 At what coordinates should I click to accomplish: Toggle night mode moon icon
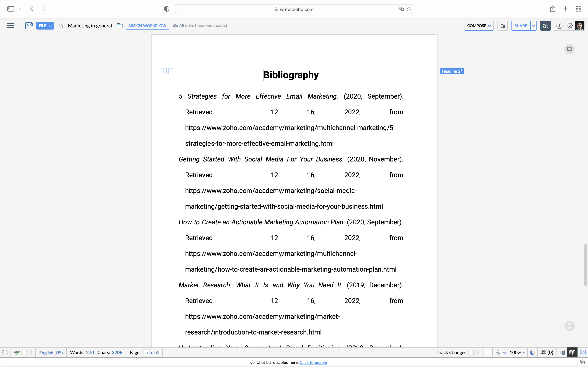coord(532,352)
